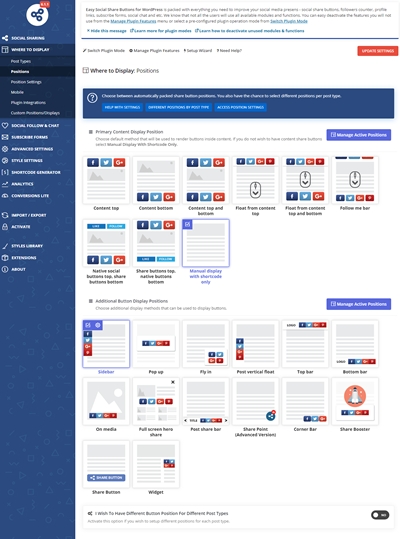
Task: Click the Easy Social Share plugin logo
Action: coord(37,14)
